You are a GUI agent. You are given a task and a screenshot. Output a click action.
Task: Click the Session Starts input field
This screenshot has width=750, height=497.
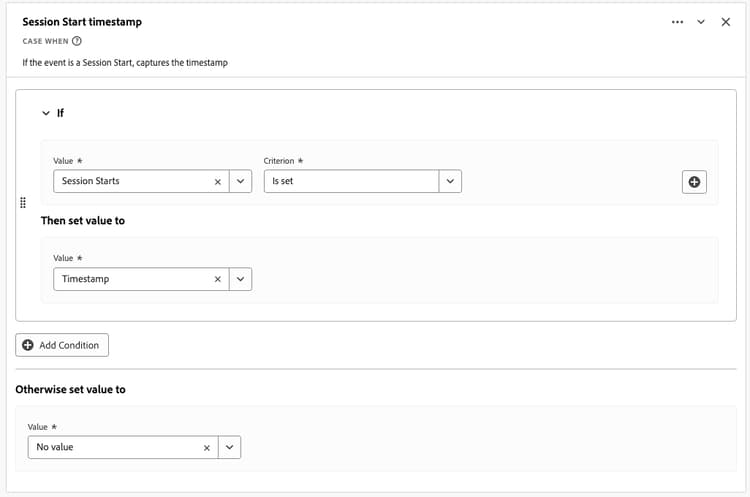point(130,181)
